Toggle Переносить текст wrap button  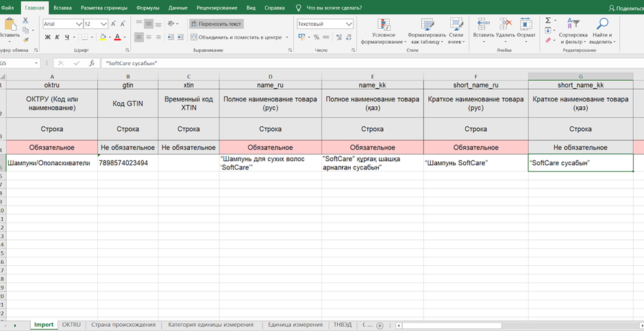pos(216,24)
